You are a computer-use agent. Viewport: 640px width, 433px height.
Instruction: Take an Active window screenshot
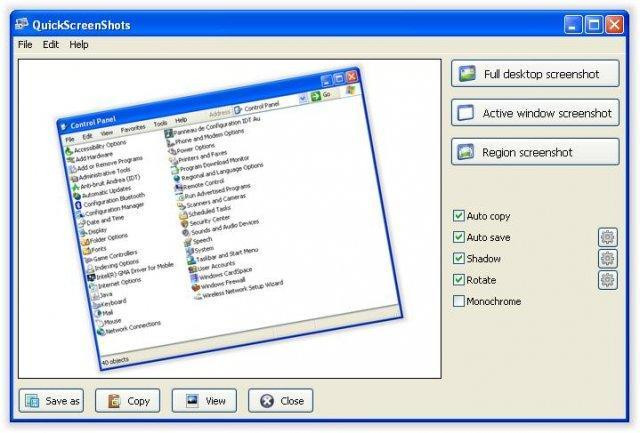tap(535, 113)
